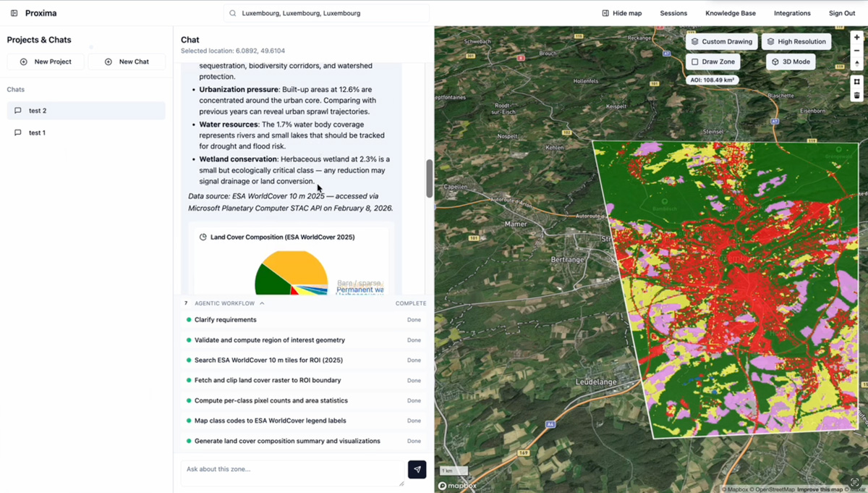Click the chat bubble icon for test 1
Viewport: 868px width, 493px height.
click(18, 132)
